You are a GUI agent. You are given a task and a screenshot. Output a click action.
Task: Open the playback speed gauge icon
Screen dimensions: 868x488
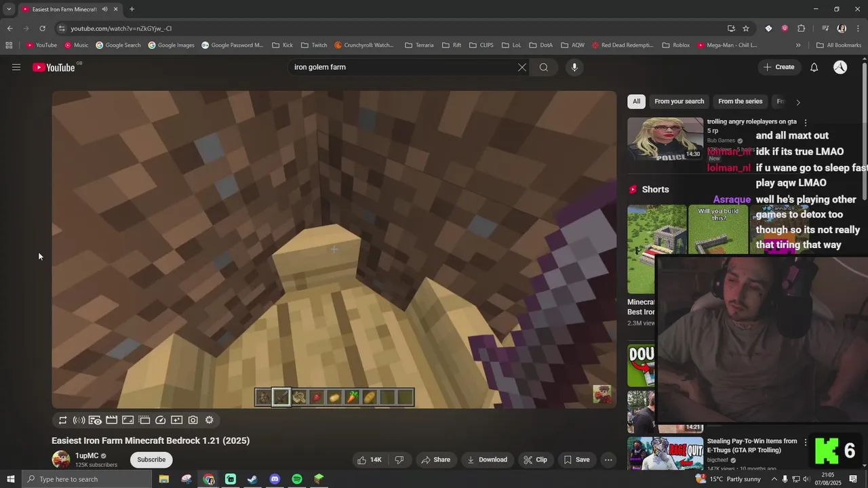[x=160, y=420]
